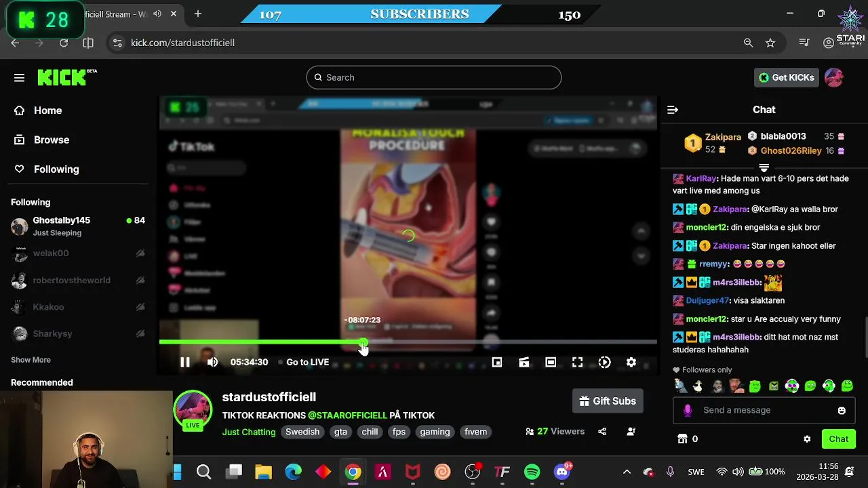868x488 pixels.
Task: Collapse the chat panel
Action: (673, 110)
